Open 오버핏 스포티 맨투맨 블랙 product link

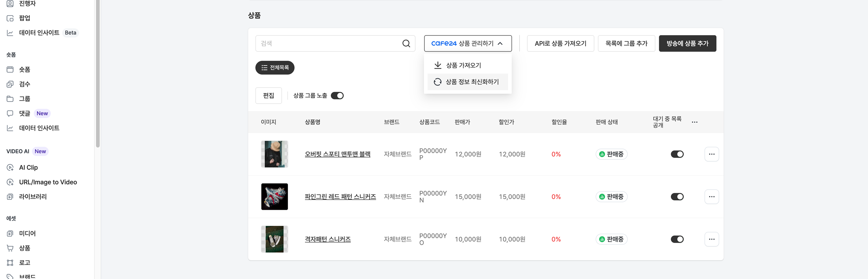[x=337, y=154]
